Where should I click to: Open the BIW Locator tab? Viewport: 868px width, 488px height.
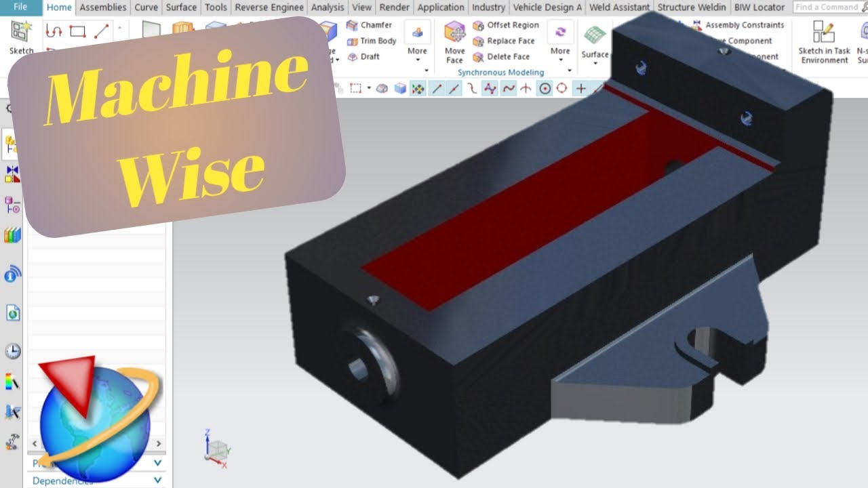tap(759, 7)
